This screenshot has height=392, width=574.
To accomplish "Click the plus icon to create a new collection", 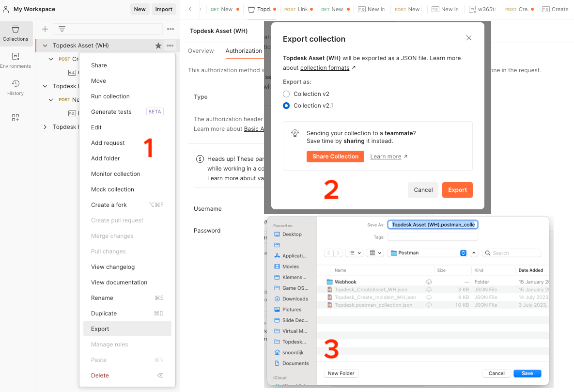I will [45, 29].
